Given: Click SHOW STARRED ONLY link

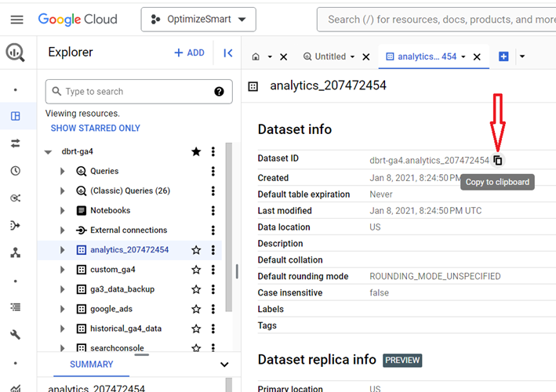Looking at the screenshot, I should (x=96, y=128).
